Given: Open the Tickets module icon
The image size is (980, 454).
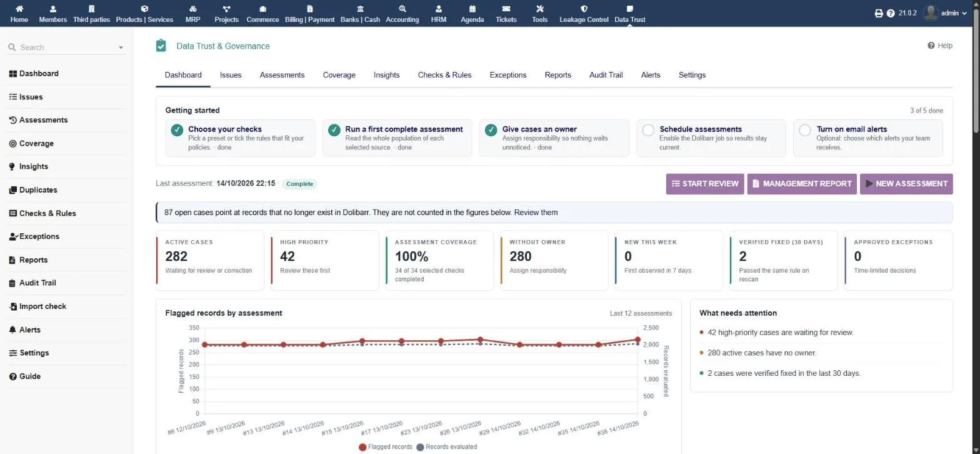Looking at the screenshot, I should pos(506,9).
